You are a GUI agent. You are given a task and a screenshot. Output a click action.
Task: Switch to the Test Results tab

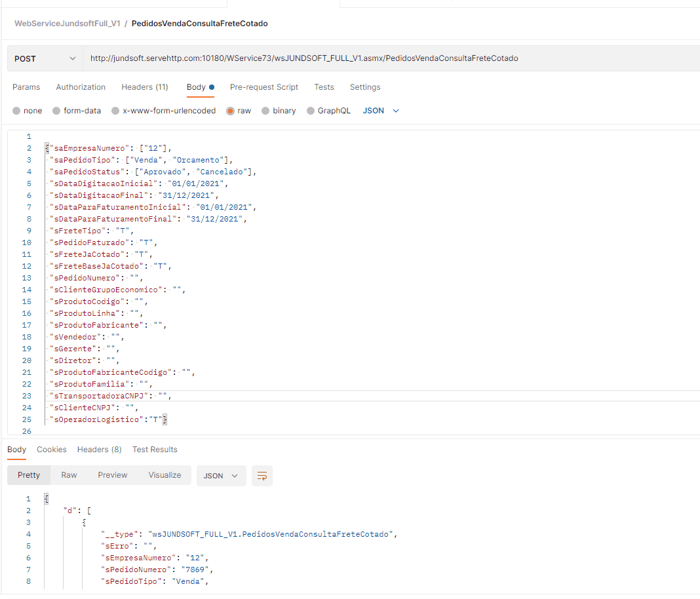(x=155, y=450)
